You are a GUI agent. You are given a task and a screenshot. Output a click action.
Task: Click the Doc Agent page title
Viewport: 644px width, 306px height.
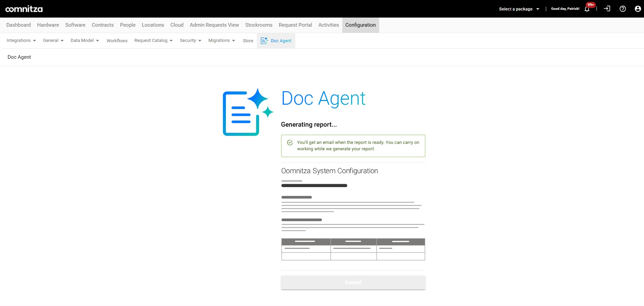19,57
